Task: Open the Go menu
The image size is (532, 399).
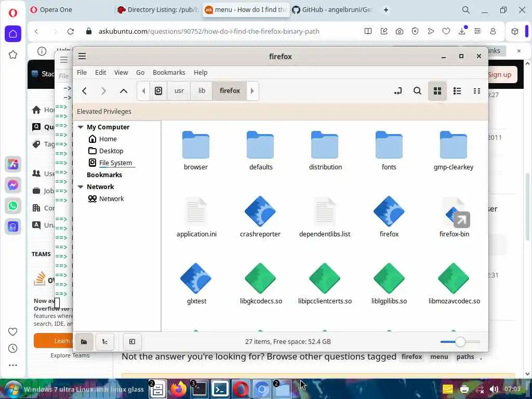Action: pyautogui.click(x=140, y=72)
